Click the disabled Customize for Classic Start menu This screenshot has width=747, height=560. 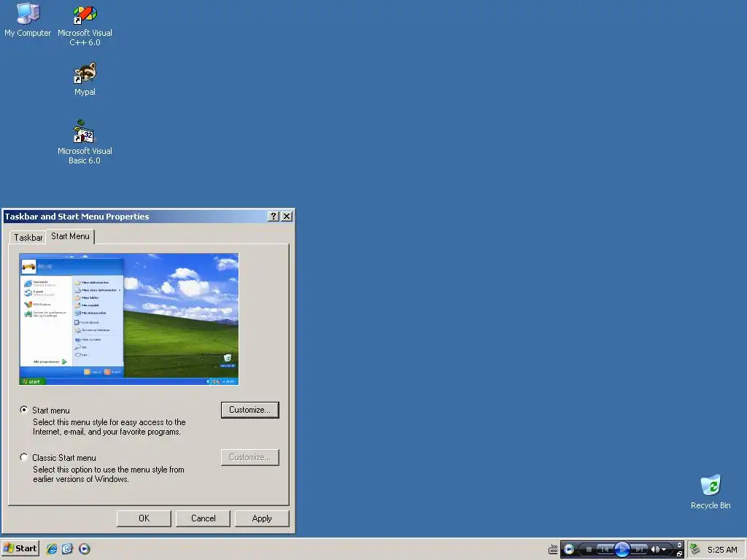(249, 457)
